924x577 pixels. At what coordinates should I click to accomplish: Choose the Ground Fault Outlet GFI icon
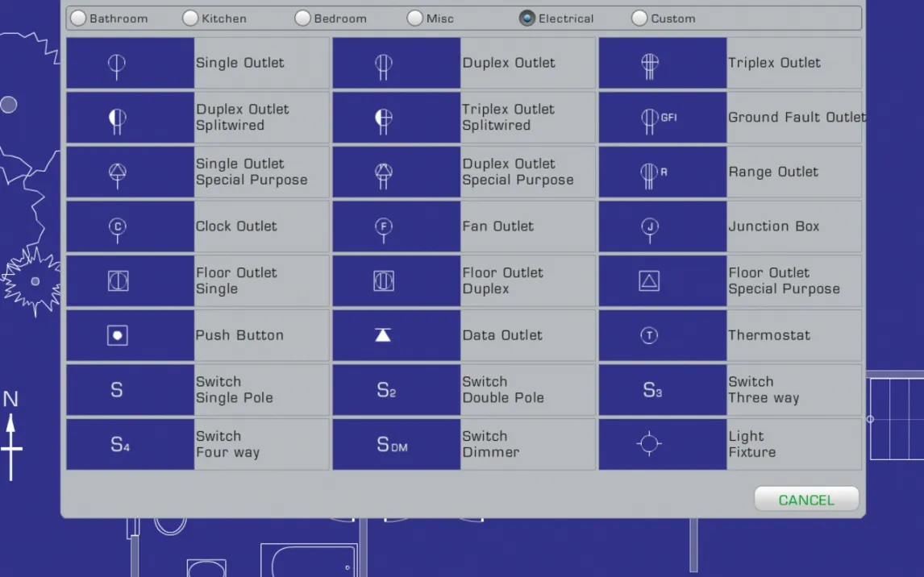657,118
